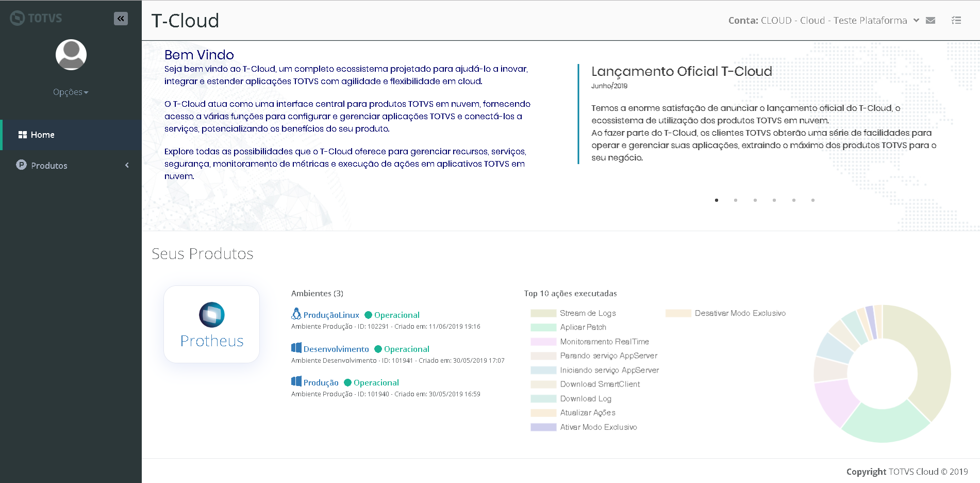Click Monitoramento RealTime legend label
980x483 pixels.
click(605, 342)
